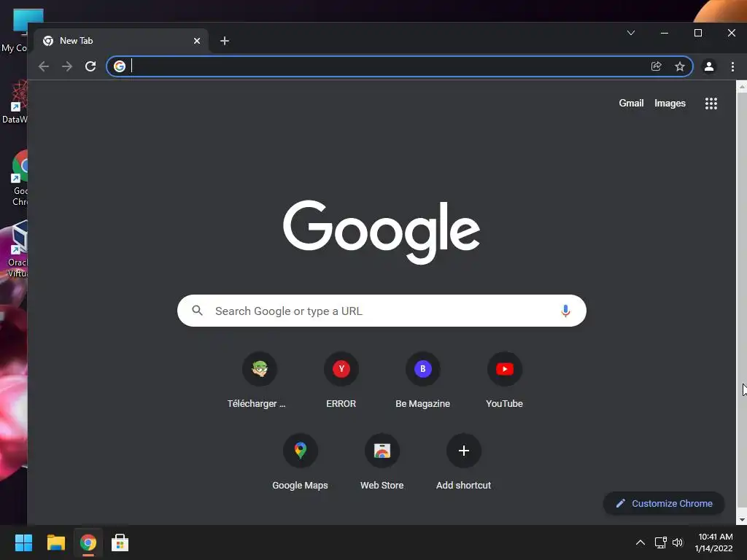Open the Télécharger shortcut tile
747x560 pixels.
pos(260,381)
